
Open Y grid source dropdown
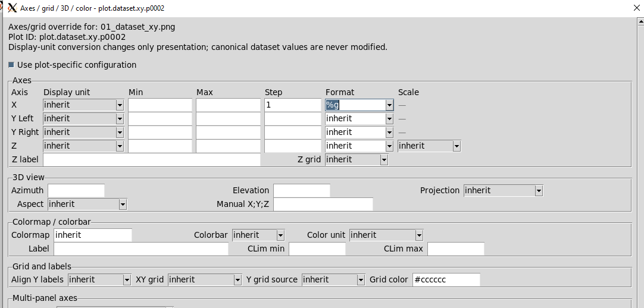(333, 279)
